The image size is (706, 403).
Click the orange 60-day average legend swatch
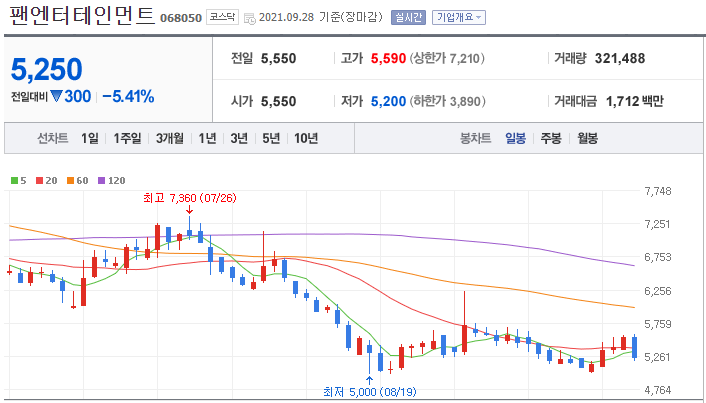[x=71, y=181]
